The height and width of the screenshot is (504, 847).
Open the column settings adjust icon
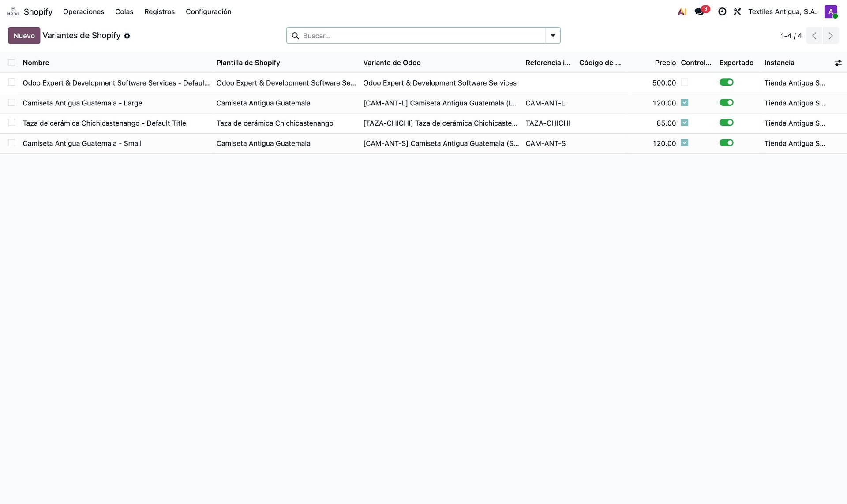838,63
